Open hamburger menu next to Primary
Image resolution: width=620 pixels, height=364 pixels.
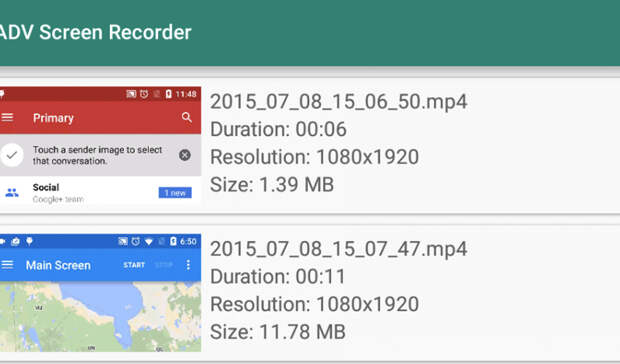pyautogui.click(x=7, y=117)
